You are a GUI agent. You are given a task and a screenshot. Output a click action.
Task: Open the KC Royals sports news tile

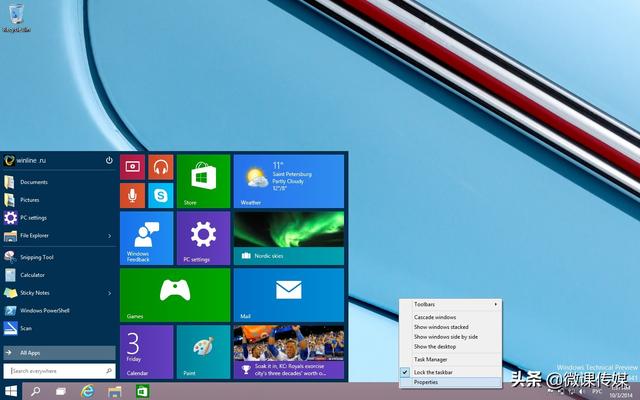(x=289, y=352)
